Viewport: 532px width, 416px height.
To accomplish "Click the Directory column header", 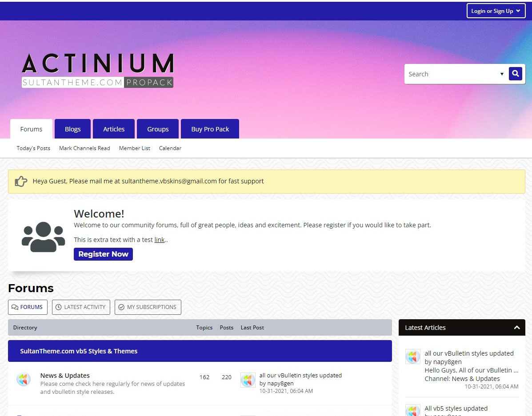I will [x=25, y=328].
